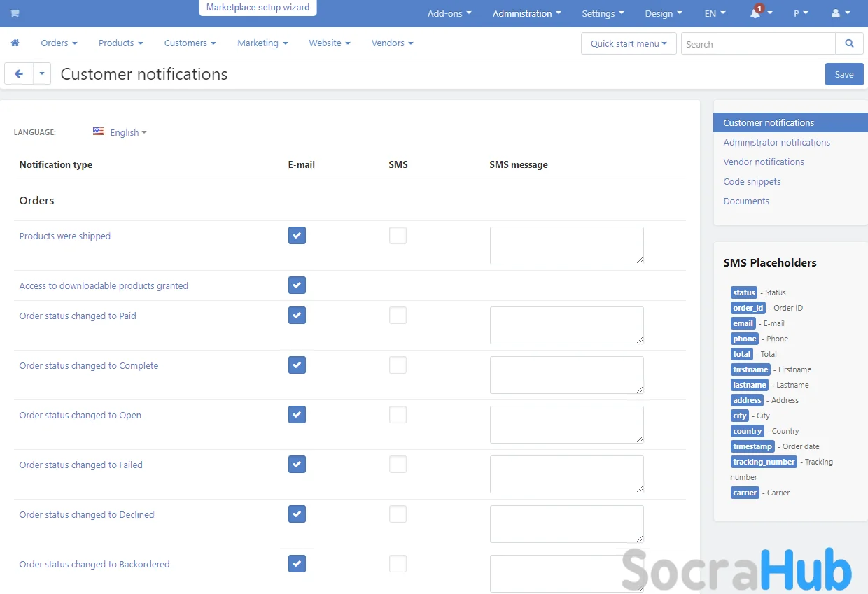Expand the Quick start menu dropdown
The image size is (868, 594).
coord(628,43)
